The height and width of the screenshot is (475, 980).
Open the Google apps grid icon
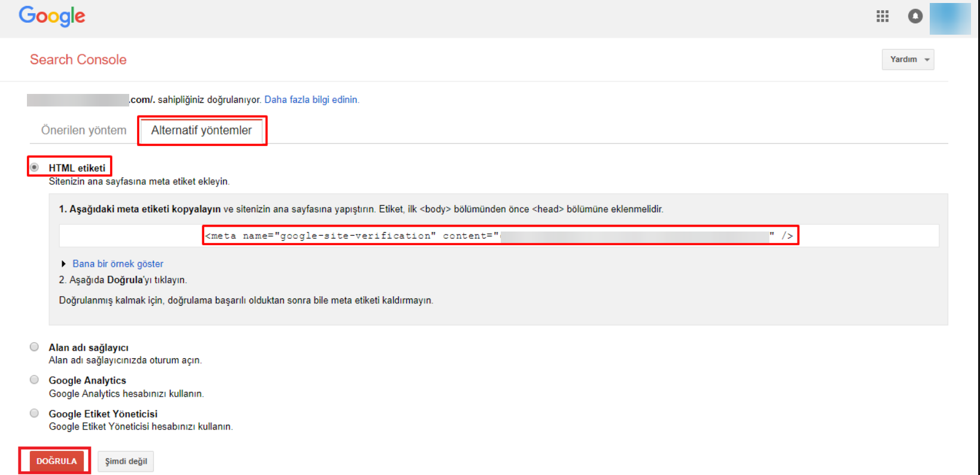[882, 16]
